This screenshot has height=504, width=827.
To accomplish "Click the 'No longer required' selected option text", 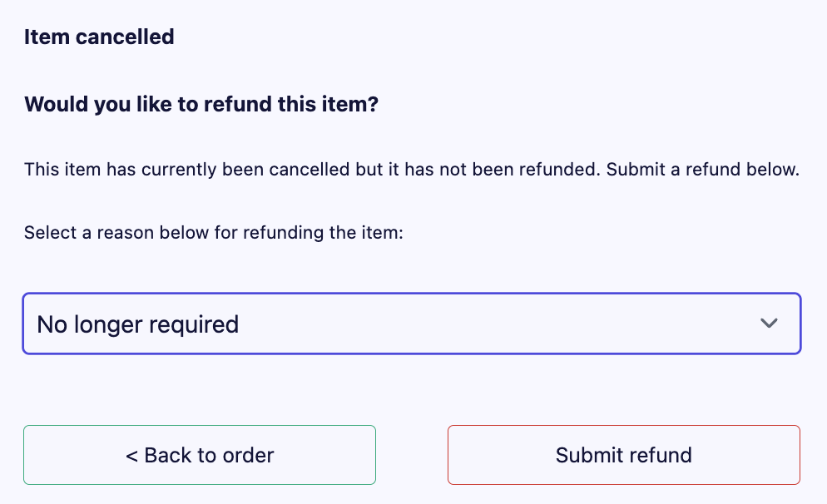I will pyautogui.click(x=138, y=324).
